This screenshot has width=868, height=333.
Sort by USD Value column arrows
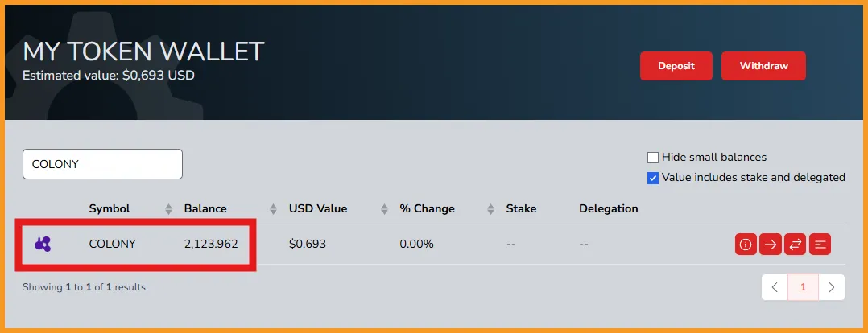point(385,209)
